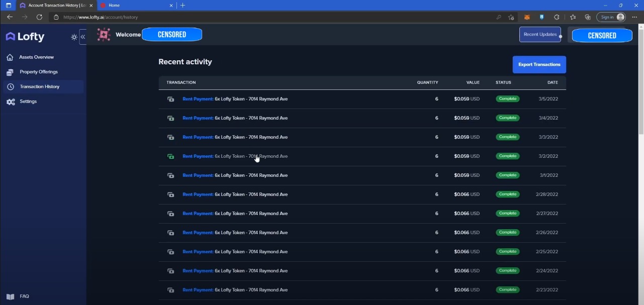
Task: Reload the page
Action: pyautogui.click(x=39, y=17)
